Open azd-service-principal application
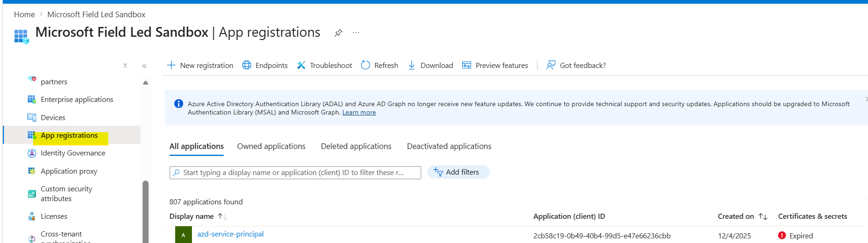868x243 pixels. pyautogui.click(x=231, y=234)
